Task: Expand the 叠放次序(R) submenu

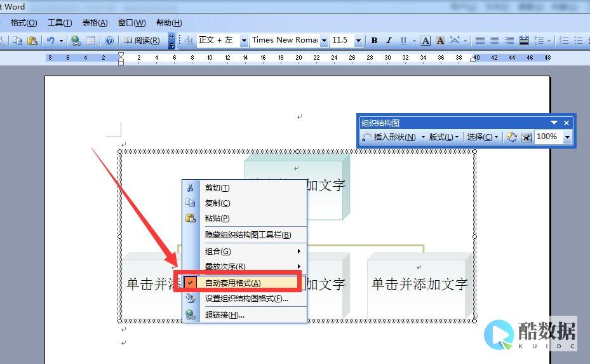Action: (x=245, y=266)
